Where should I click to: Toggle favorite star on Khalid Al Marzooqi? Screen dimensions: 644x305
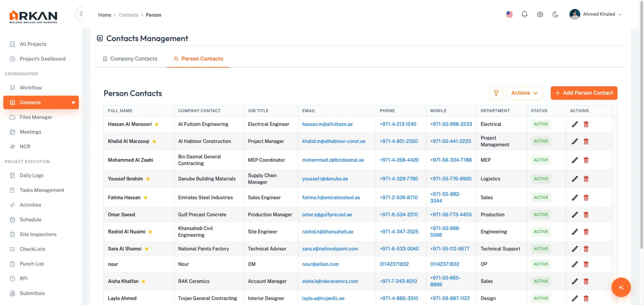pos(153,141)
